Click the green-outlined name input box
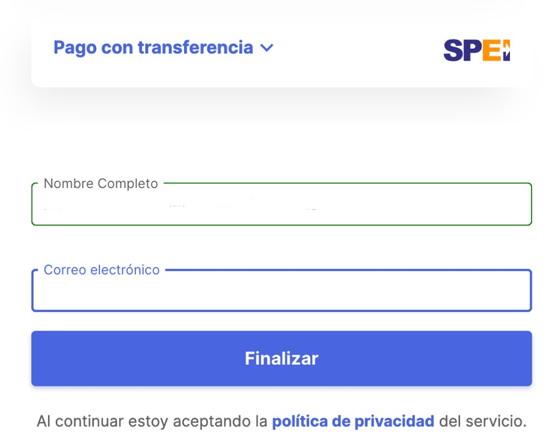The height and width of the screenshot is (439, 556). [282, 204]
